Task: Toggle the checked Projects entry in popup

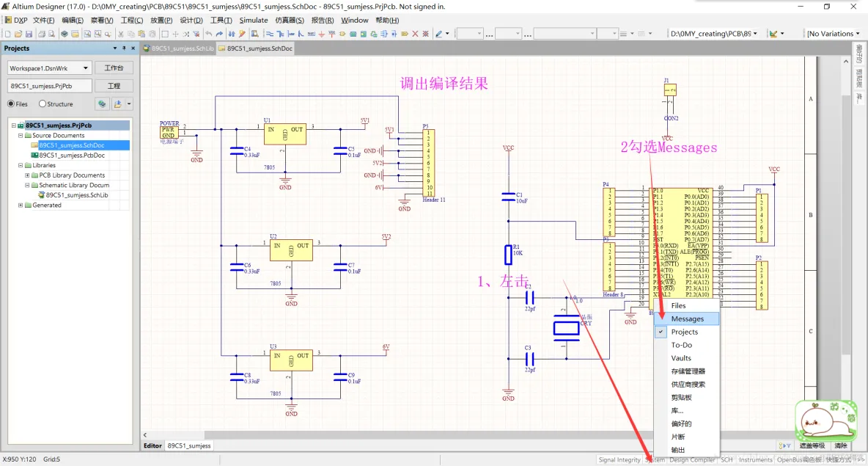Action: coord(686,332)
